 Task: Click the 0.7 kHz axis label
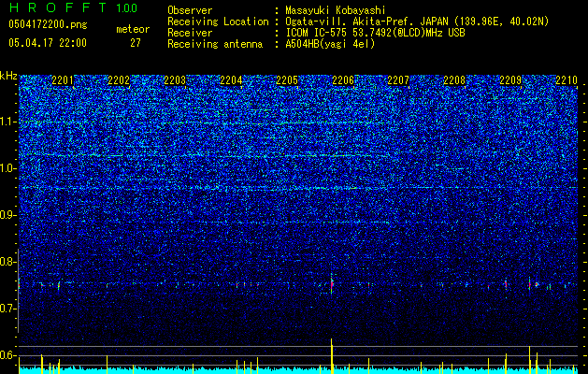pyautogui.click(x=7, y=309)
